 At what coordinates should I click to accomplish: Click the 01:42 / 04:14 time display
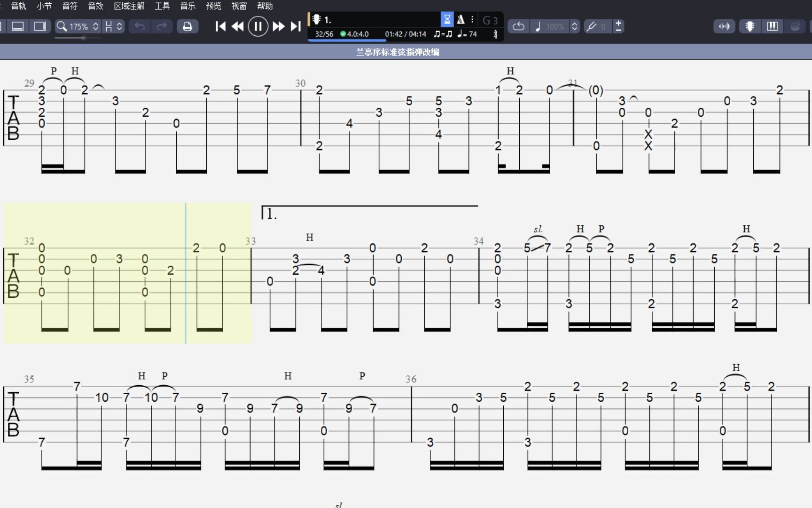(x=406, y=34)
